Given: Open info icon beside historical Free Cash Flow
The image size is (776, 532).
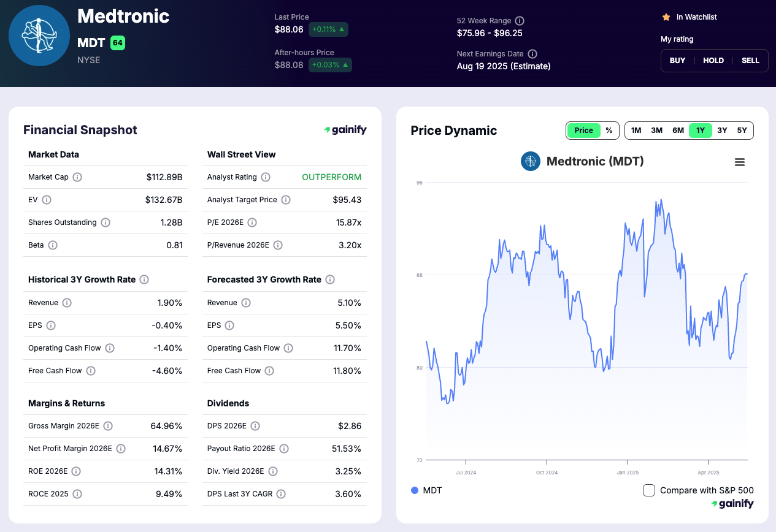Looking at the screenshot, I should coord(91,371).
